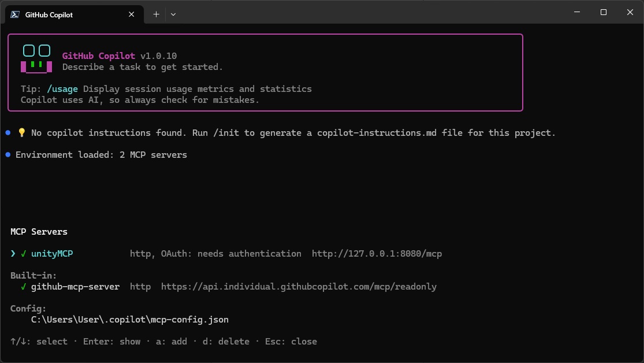
Task: Click the selection arrow next to unityMCP
Action: tap(13, 254)
